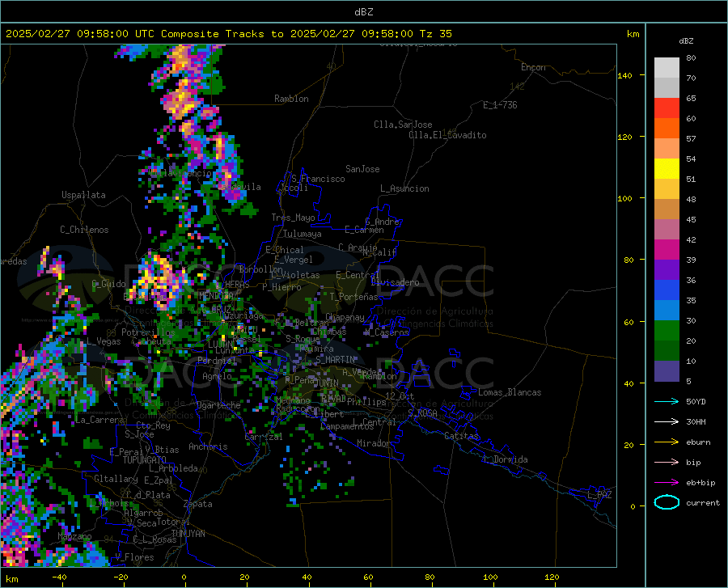Select the 51 dBZ yellow legend swatch
The image size is (728, 588).
tap(667, 169)
